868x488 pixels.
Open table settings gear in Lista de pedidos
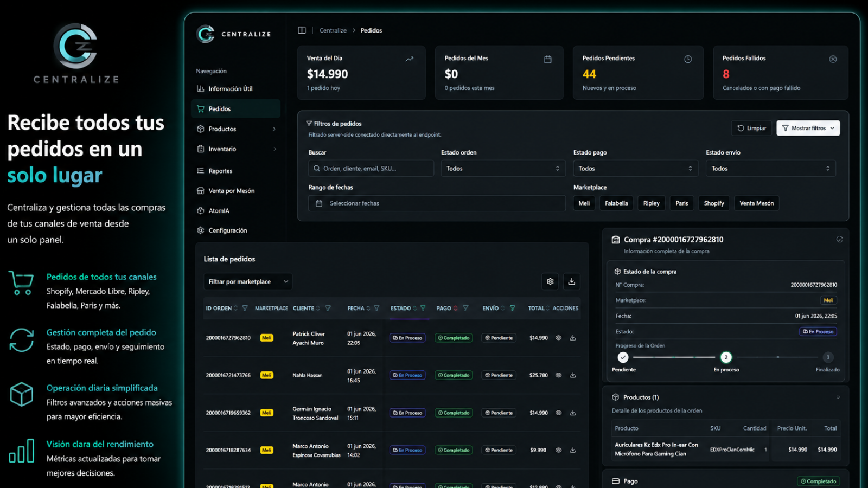point(550,281)
